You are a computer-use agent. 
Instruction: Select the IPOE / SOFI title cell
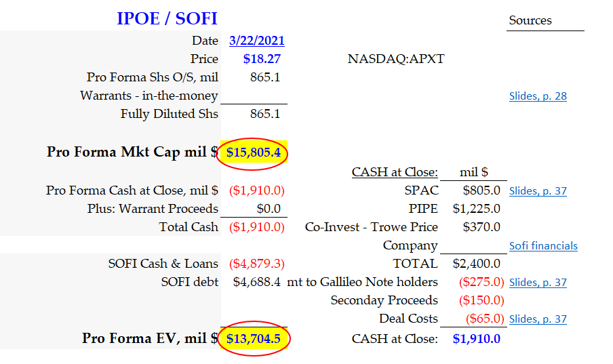pos(167,18)
